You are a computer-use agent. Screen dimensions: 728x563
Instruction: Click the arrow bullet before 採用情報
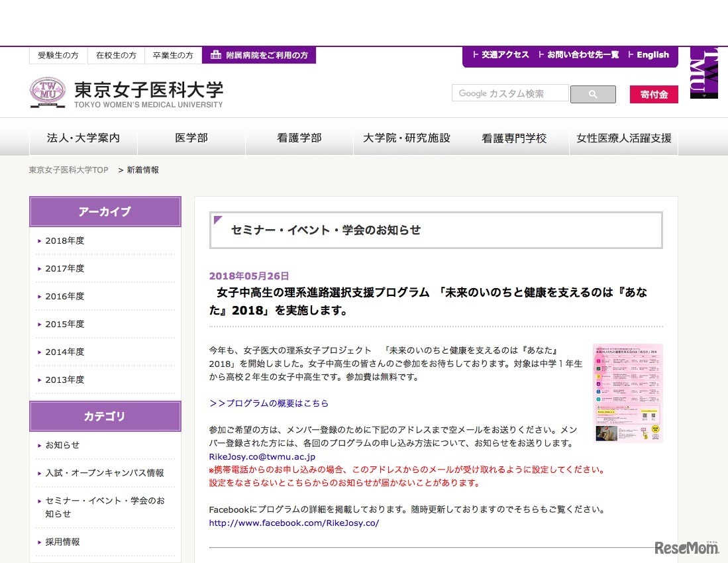[39, 542]
